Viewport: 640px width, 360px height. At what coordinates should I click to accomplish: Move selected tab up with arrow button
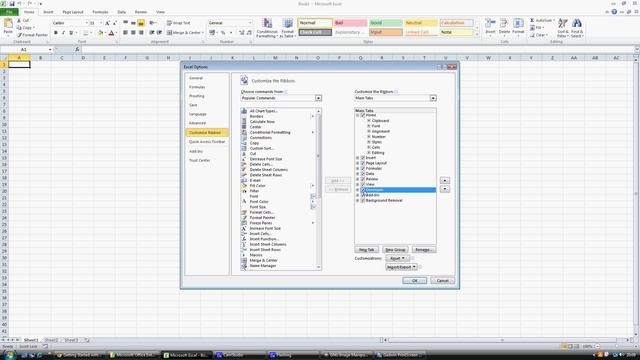point(445,180)
